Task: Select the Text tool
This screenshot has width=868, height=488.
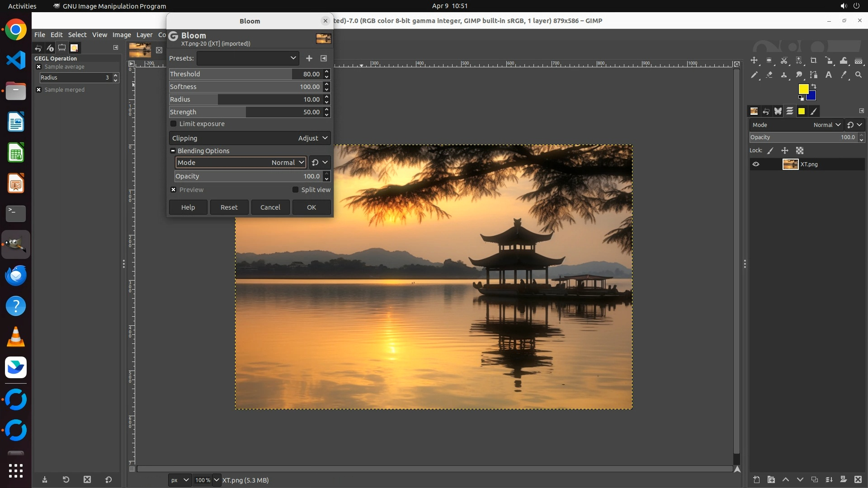Action: [829, 75]
